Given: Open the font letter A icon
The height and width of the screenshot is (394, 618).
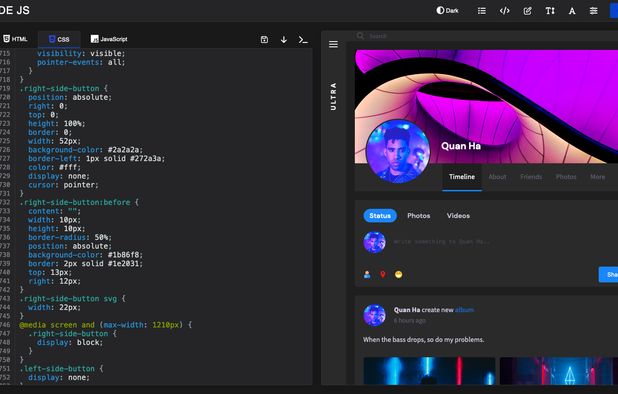Looking at the screenshot, I should pyautogui.click(x=572, y=11).
